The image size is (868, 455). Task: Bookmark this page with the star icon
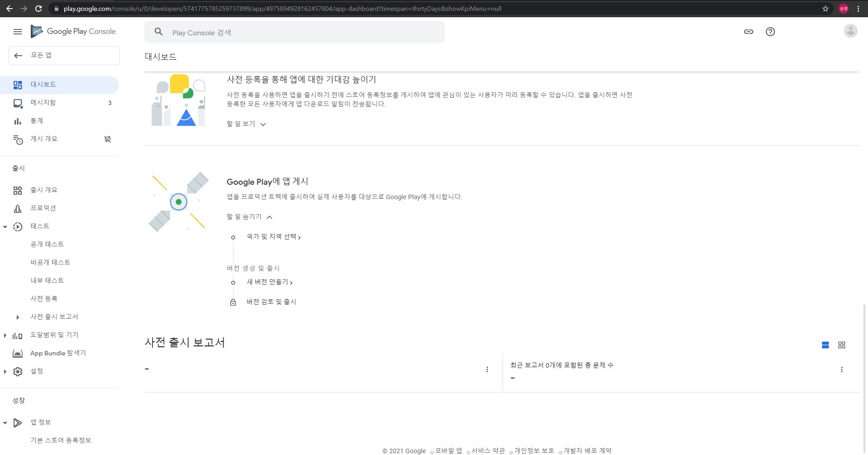(825, 9)
